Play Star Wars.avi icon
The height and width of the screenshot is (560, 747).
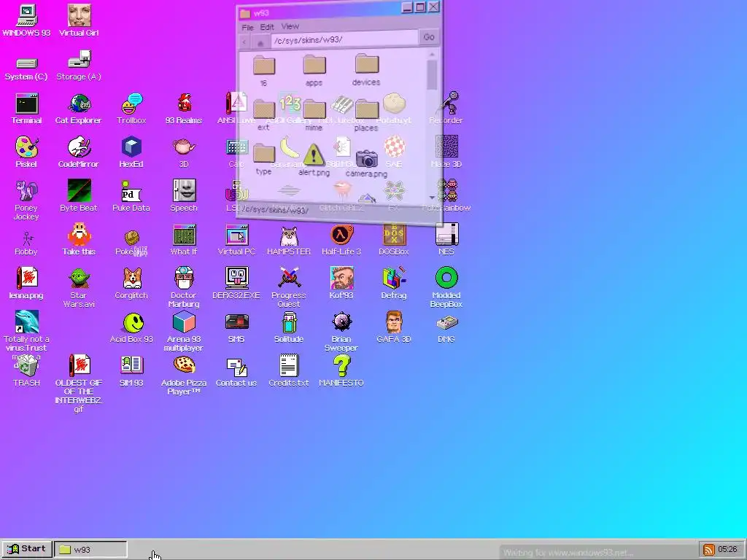coord(79,288)
